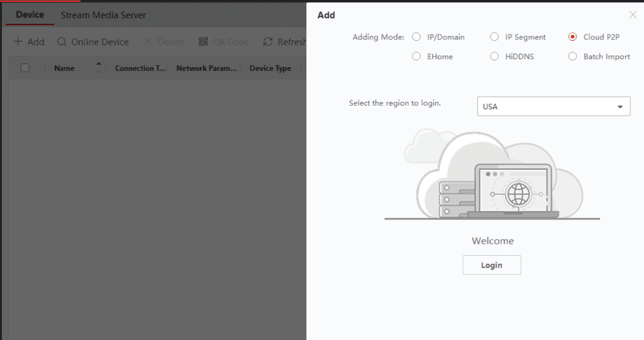Choose Batch Import adding mode
This screenshot has height=340, width=644.
coord(572,57)
